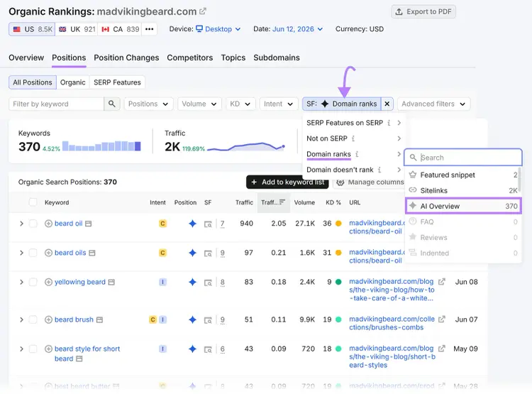Open the Domain doesn't rank submenu
Screen dimensions: 532x394
354,170
